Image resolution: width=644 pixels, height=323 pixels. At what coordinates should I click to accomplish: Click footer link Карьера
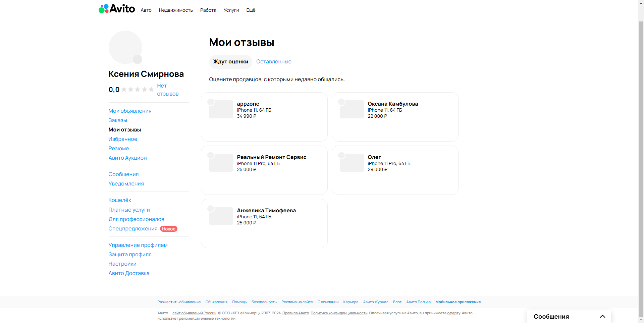[x=351, y=302]
